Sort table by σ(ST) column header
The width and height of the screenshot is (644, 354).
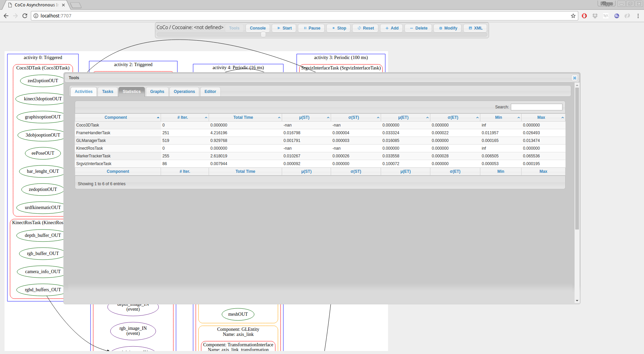356,117
